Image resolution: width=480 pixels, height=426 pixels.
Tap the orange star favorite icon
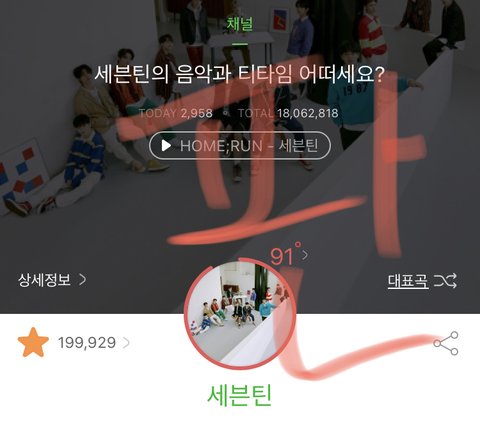pos(33,342)
